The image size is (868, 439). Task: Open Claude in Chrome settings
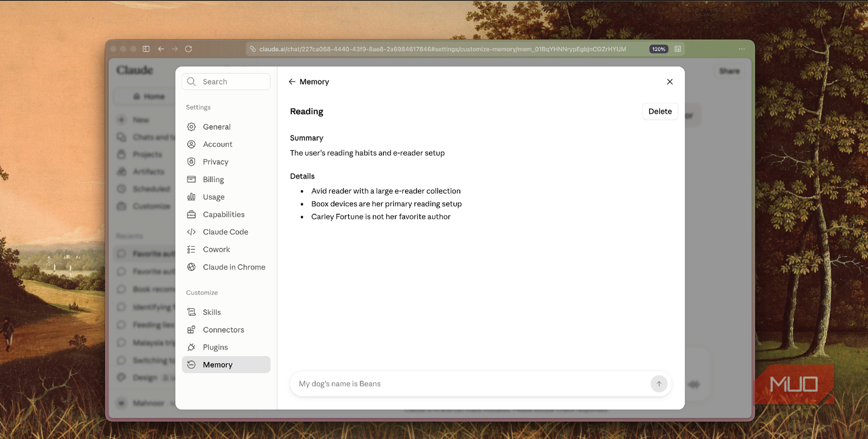[226, 267]
